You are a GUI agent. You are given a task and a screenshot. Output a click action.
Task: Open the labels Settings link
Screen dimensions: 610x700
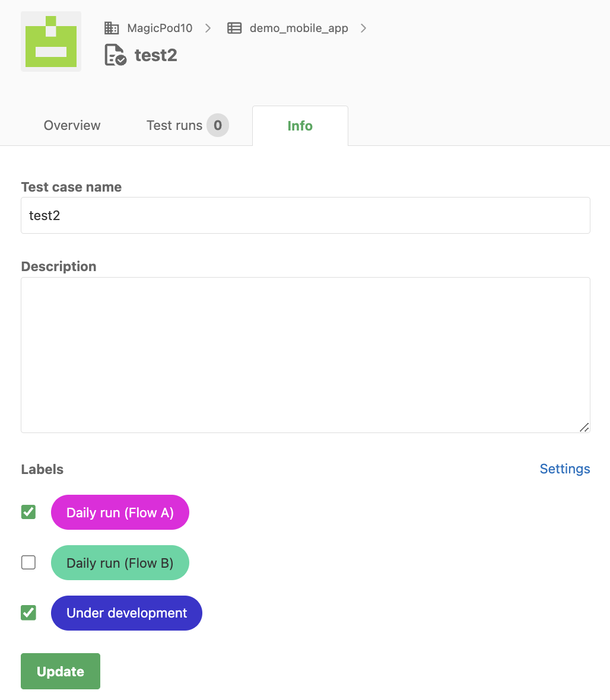tap(565, 469)
